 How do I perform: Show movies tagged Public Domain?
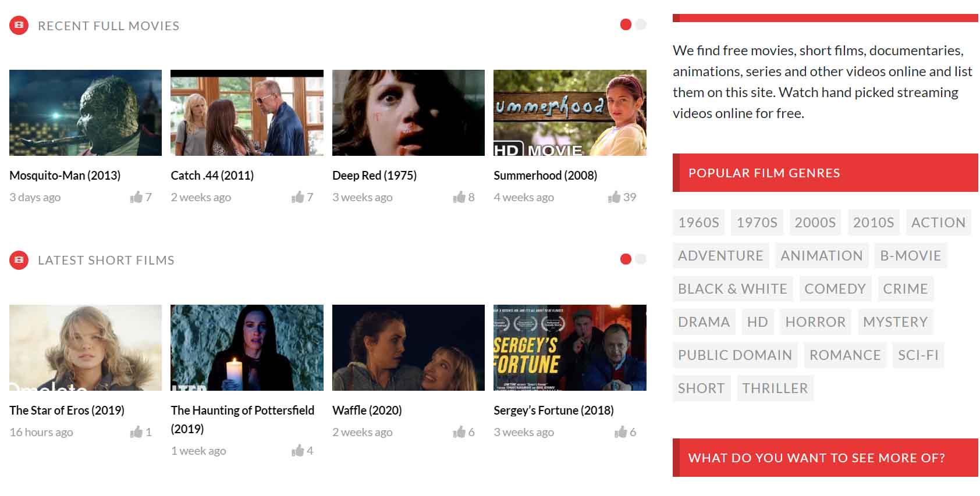pos(735,355)
